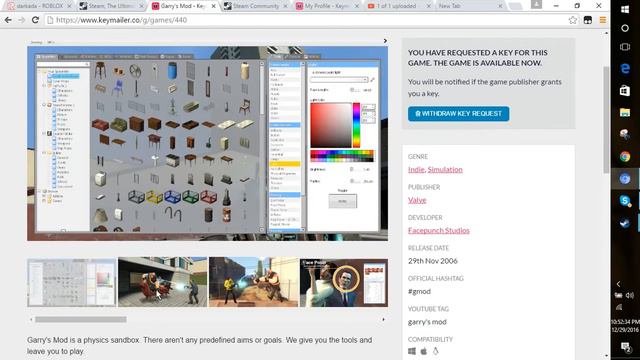Click the Apple compatibility icon
This screenshot has height=360, width=640.
[424, 351]
